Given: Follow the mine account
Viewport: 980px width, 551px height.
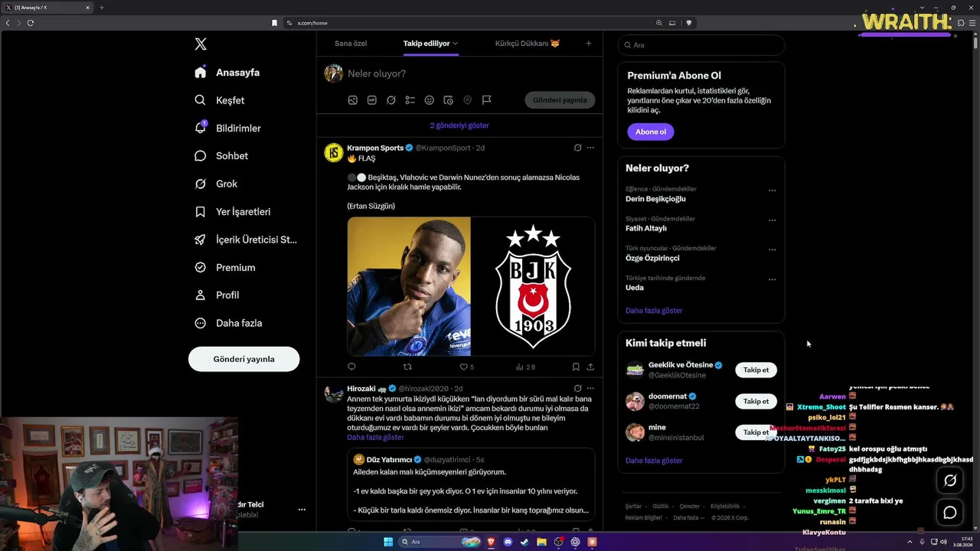Looking at the screenshot, I should pos(756,432).
